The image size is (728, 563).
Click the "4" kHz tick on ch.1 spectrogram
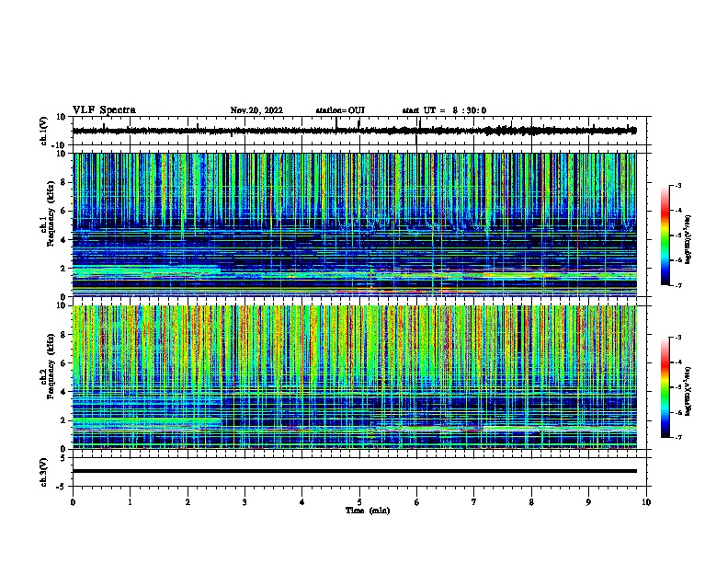pos(64,240)
